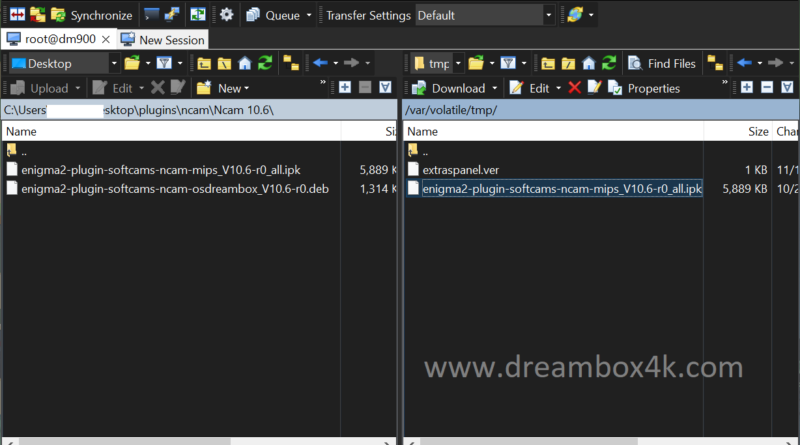The height and width of the screenshot is (445, 800).
Task: Click Select Files plus icon in remote panel
Action: pos(747,87)
